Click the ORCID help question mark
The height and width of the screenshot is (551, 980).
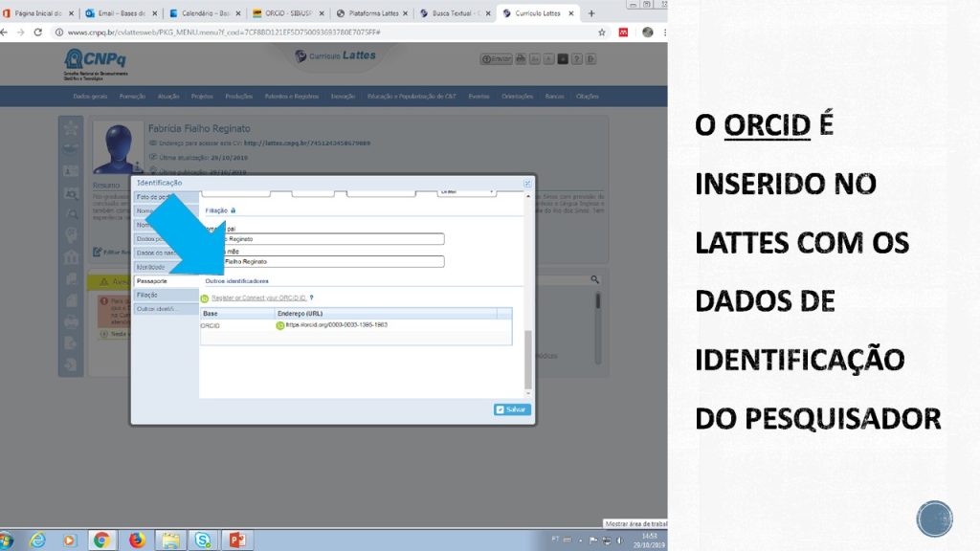pos(311,298)
